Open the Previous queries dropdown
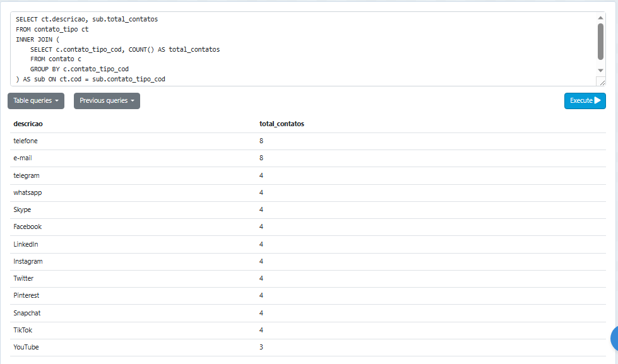The width and height of the screenshot is (618, 364). click(x=107, y=101)
